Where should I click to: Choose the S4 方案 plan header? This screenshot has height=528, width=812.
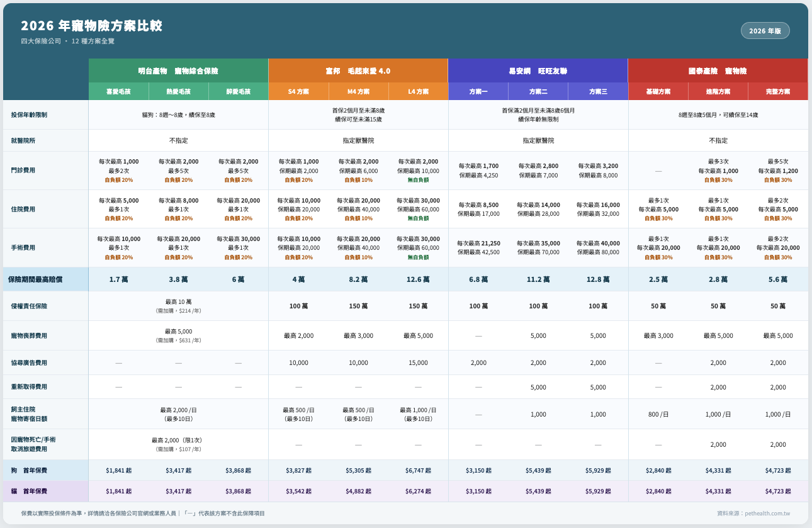pos(298,92)
